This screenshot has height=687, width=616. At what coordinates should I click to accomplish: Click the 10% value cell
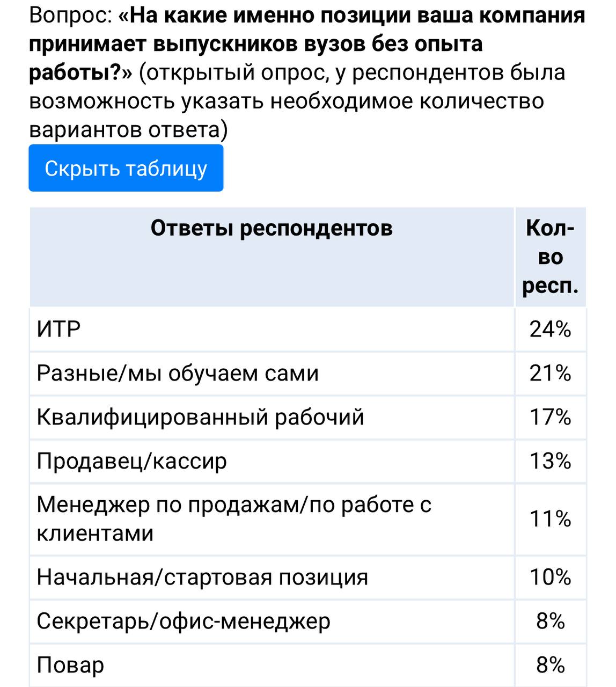pos(551,578)
